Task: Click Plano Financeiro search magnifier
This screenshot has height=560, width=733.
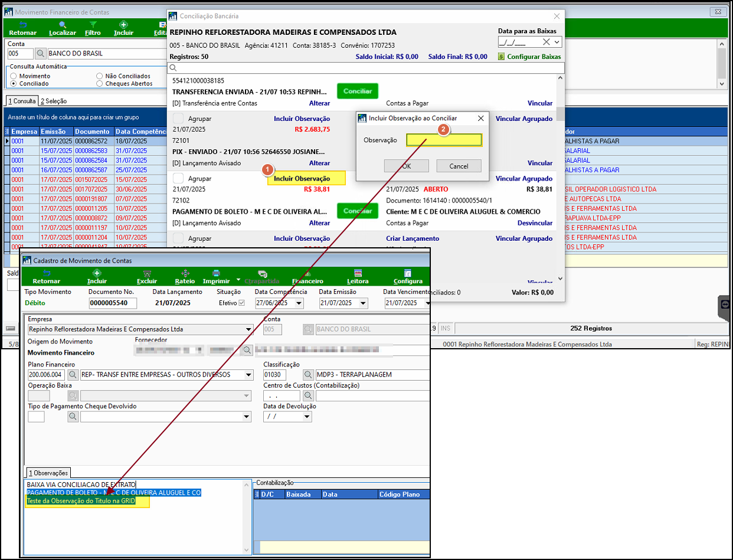Action: [x=73, y=375]
